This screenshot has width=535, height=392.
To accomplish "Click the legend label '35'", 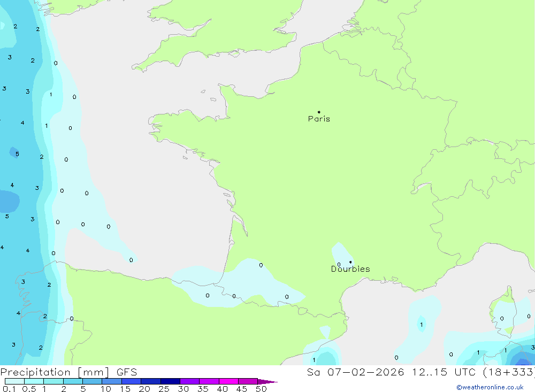I will pos(203,389).
